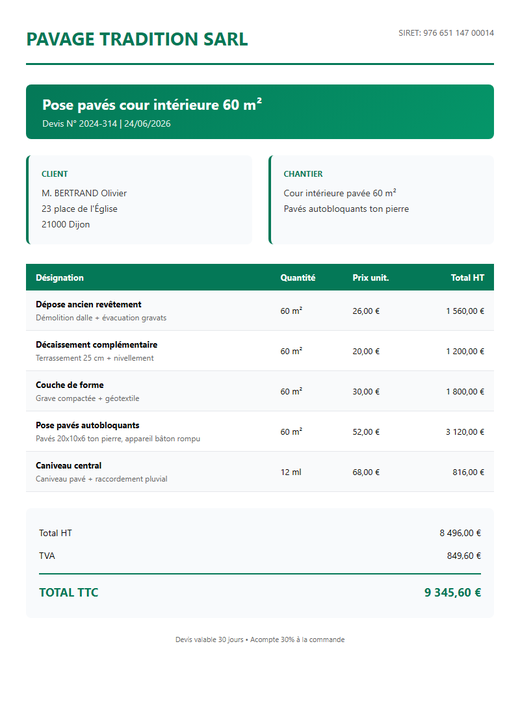Select the TOTAL TTC amount 9 345,60 €
This screenshot has width=520, height=722.
click(x=452, y=593)
